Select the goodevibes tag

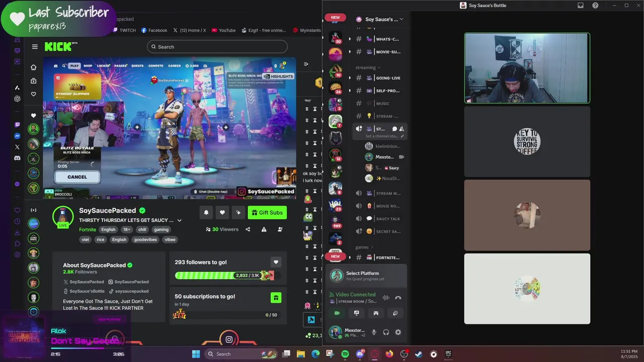[145, 239]
